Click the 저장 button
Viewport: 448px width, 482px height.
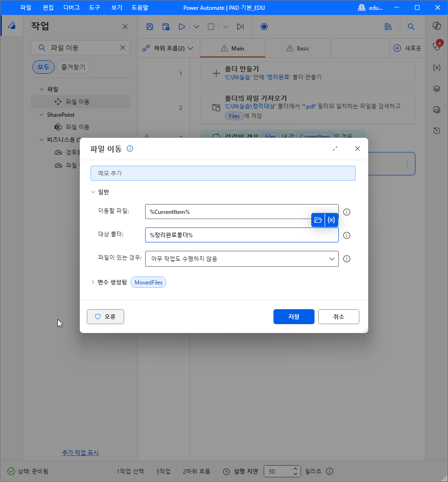click(x=294, y=317)
